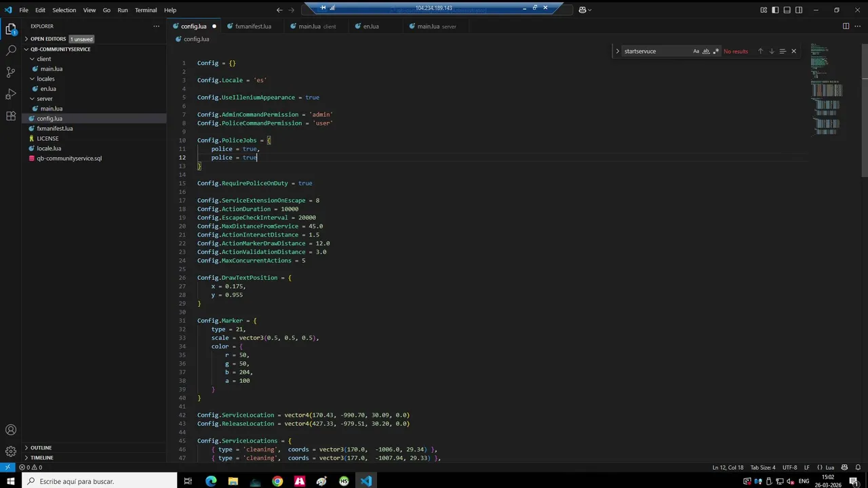Open the Windows Start menu
Image resolution: width=868 pixels, height=488 pixels.
click(10, 481)
